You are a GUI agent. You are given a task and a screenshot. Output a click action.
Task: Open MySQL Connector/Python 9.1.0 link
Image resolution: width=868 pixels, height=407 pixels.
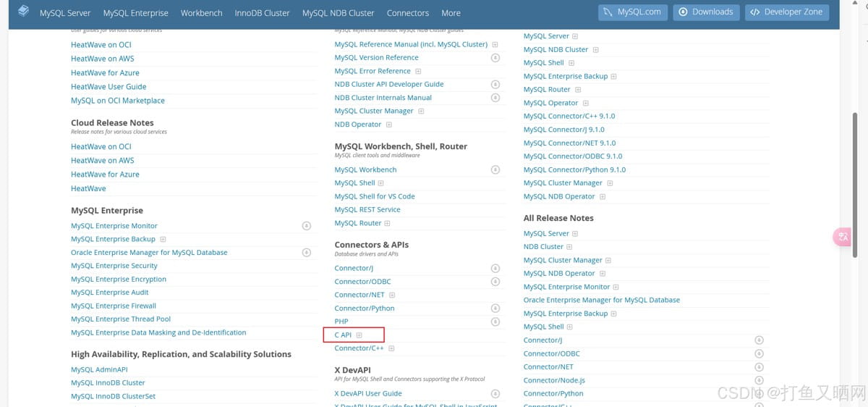click(x=575, y=169)
